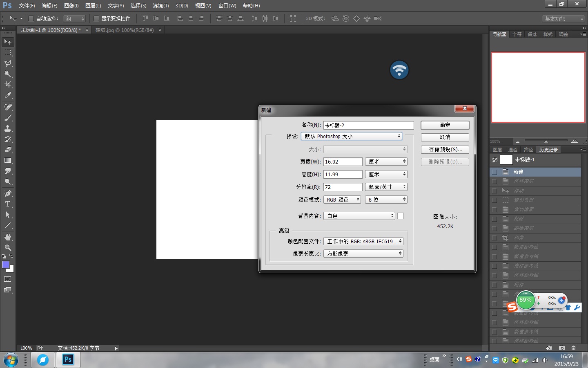Screen dimensions: 588x368
Task: Enable the 显示变换控件 checkbox
Action: click(96, 18)
